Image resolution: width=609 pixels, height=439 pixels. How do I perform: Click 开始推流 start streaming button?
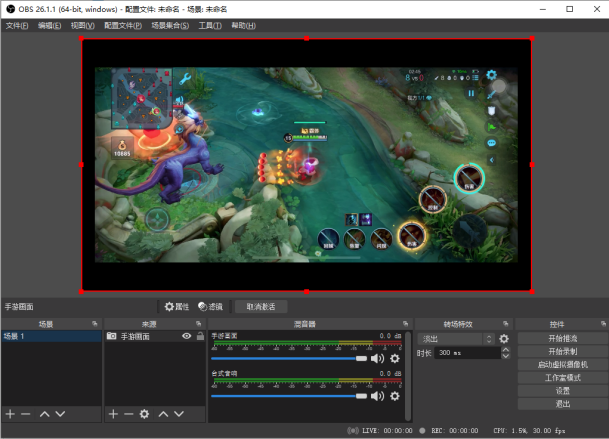[x=563, y=338]
